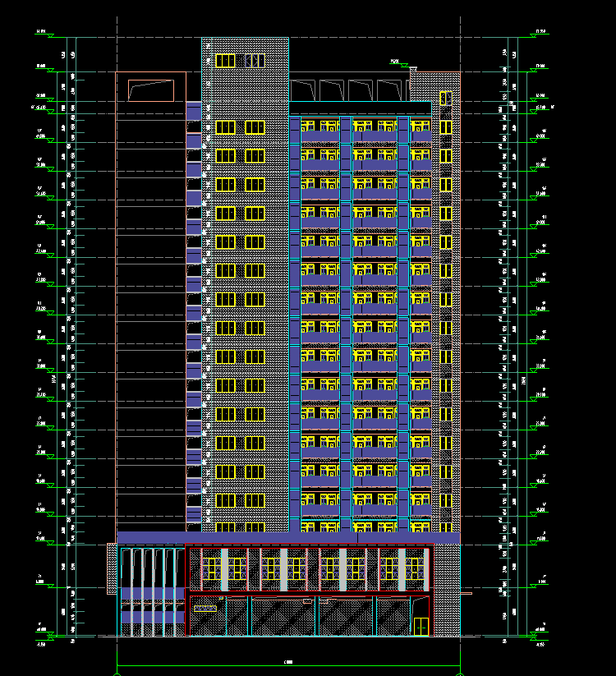The image size is (616, 676).
Task: Click the yellow penthouse window atop the tower
Action: [x=225, y=61]
